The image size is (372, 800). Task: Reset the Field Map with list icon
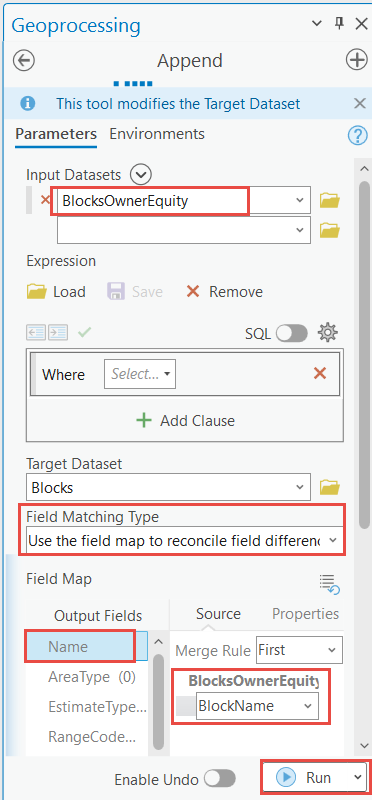pos(330,584)
